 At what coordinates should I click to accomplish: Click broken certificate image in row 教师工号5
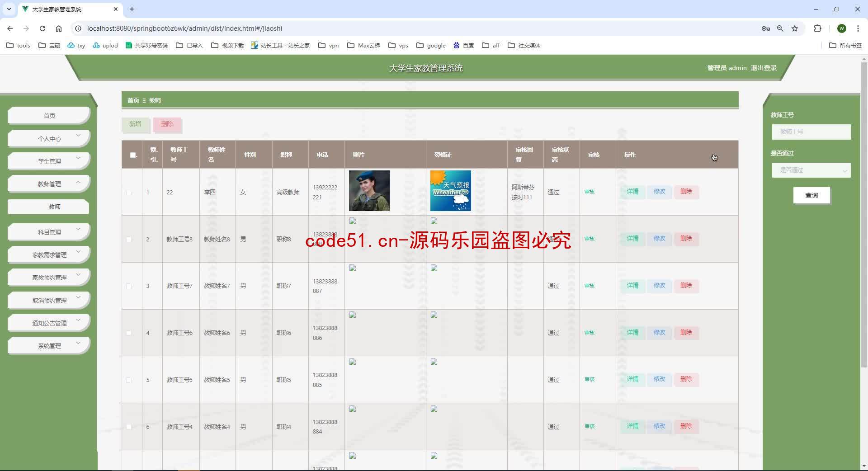point(434,362)
